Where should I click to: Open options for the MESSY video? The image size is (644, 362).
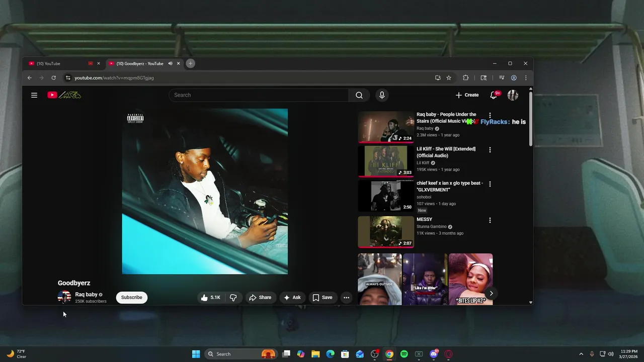coord(490,220)
